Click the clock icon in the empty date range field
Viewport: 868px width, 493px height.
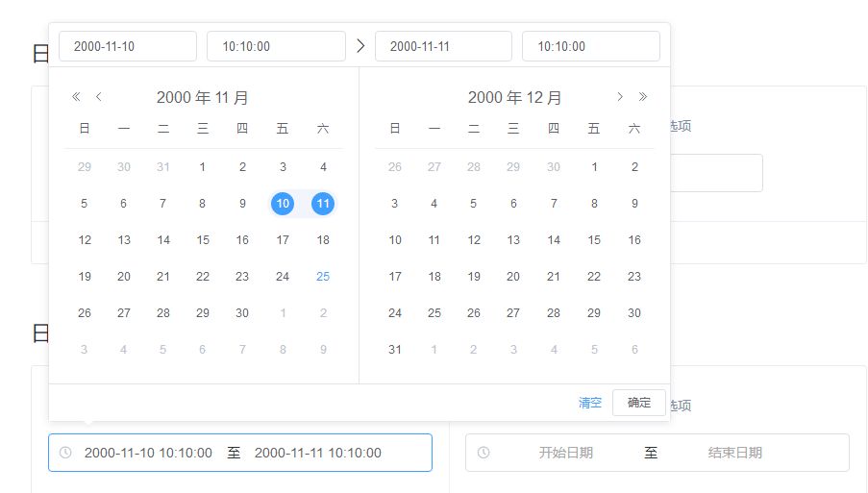pyautogui.click(x=484, y=453)
